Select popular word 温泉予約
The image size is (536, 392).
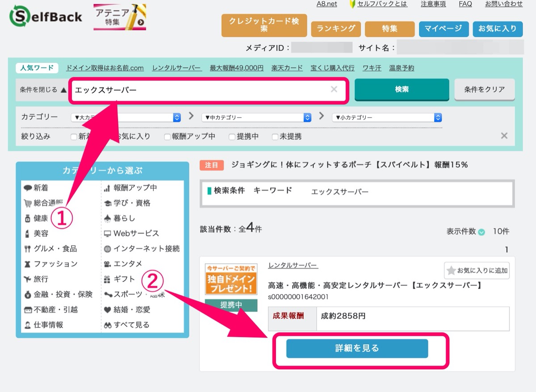[x=402, y=68]
